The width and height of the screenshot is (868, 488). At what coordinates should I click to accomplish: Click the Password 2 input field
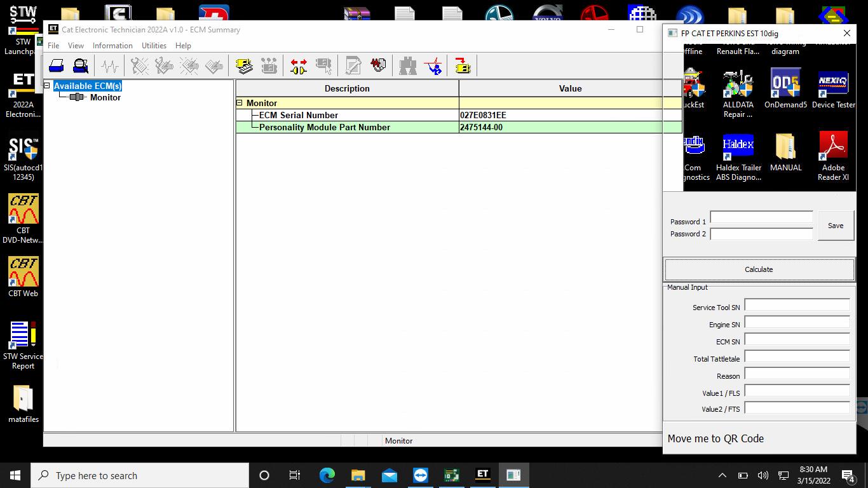[761, 234]
